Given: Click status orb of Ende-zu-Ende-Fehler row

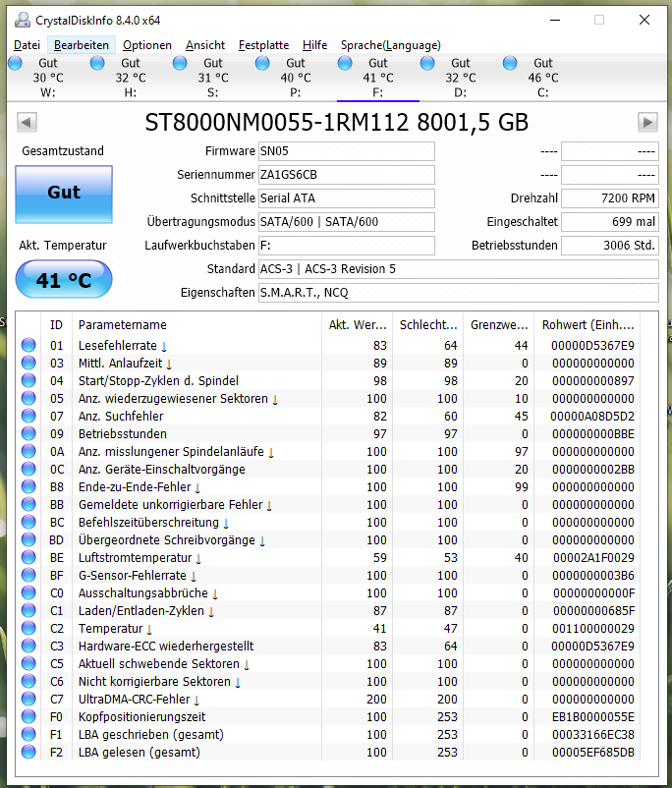Looking at the screenshot, I should (x=28, y=486).
